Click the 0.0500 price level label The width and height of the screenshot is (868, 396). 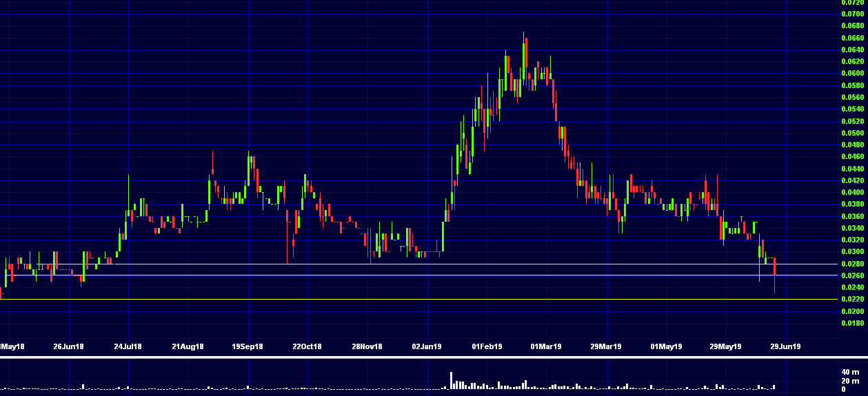pyautogui.click(x=853, y=133)
